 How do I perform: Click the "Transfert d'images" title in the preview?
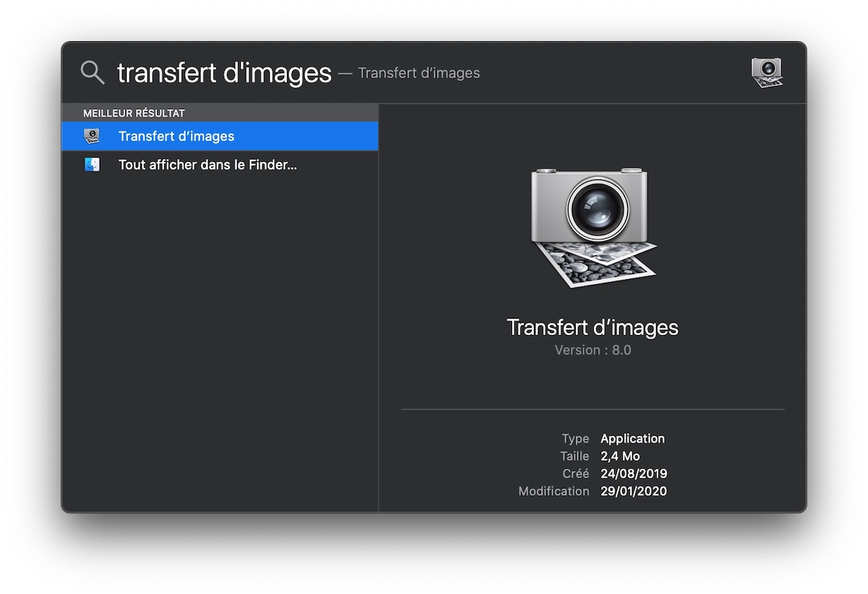592,327
